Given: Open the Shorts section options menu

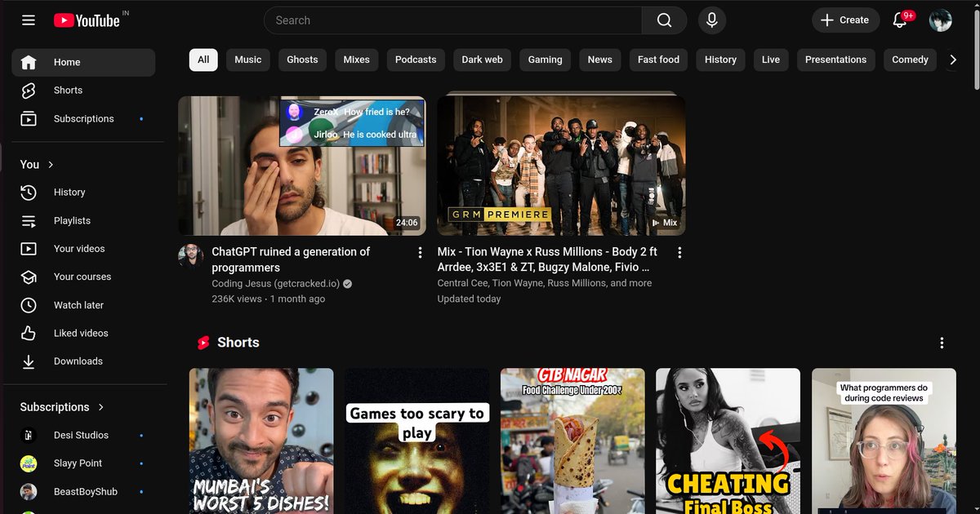Looking at the screenshot, I should pos(942,343).
